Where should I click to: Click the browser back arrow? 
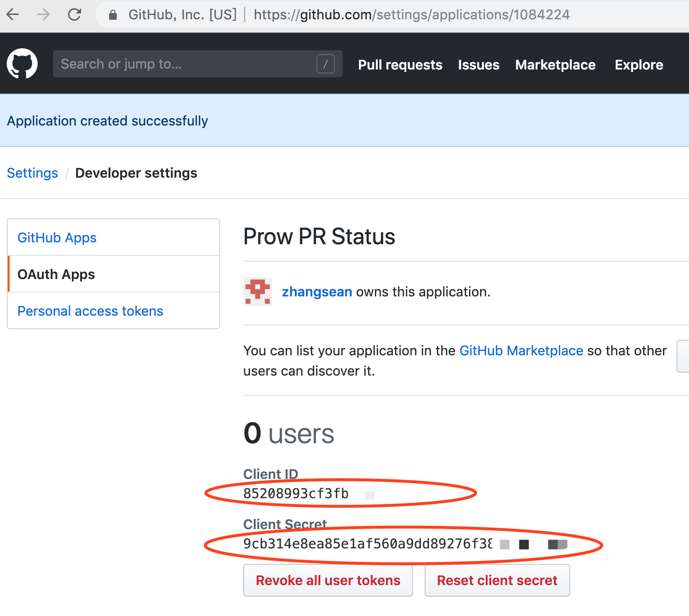tap(13, 14)
